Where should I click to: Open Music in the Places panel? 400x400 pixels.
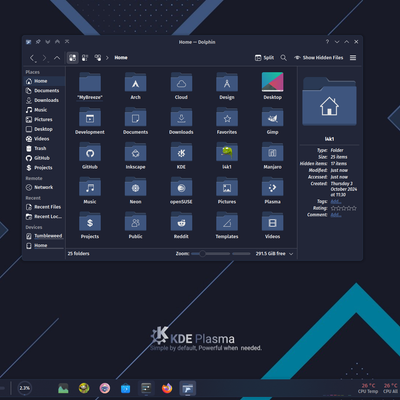(44, 110)
